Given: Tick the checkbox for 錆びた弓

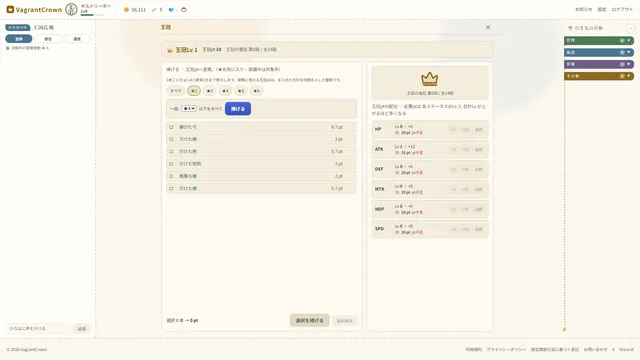Looking at the screenshot, I should (171, 127).
